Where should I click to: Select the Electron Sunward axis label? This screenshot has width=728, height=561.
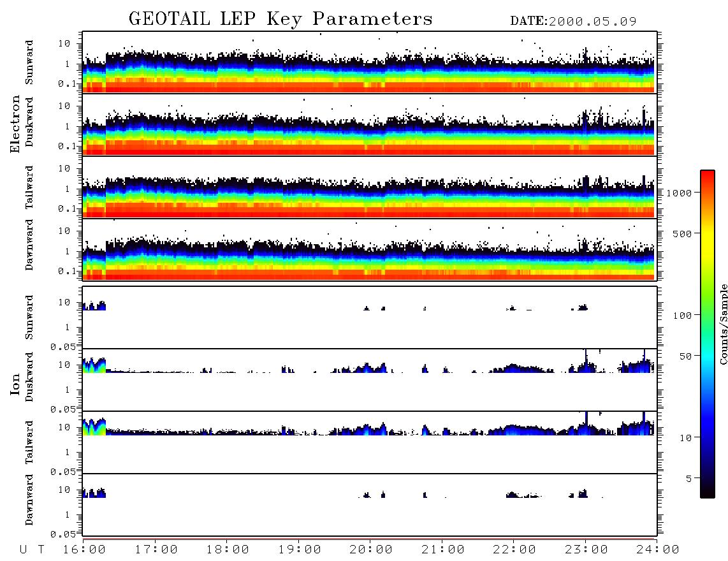pyautogui.click(x=29, y=62)
